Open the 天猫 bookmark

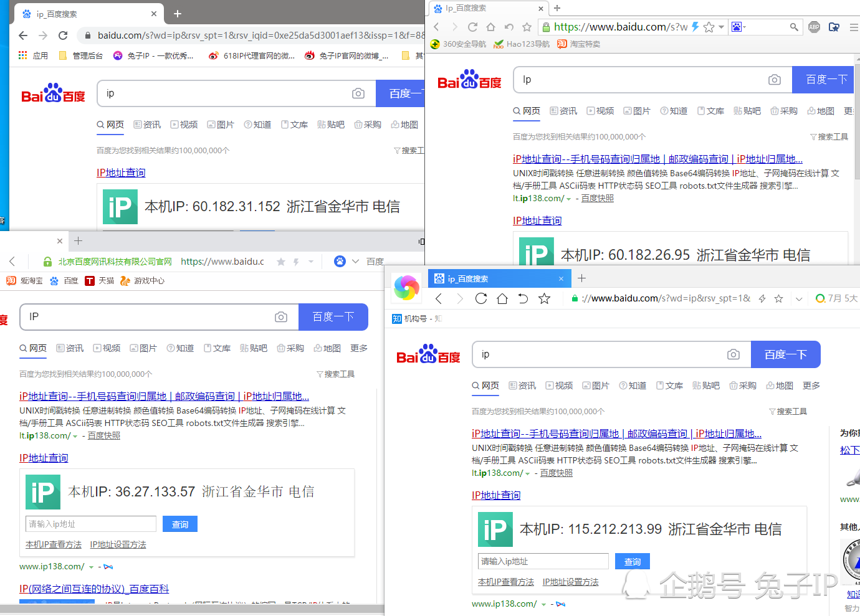[x=100, y=281]
